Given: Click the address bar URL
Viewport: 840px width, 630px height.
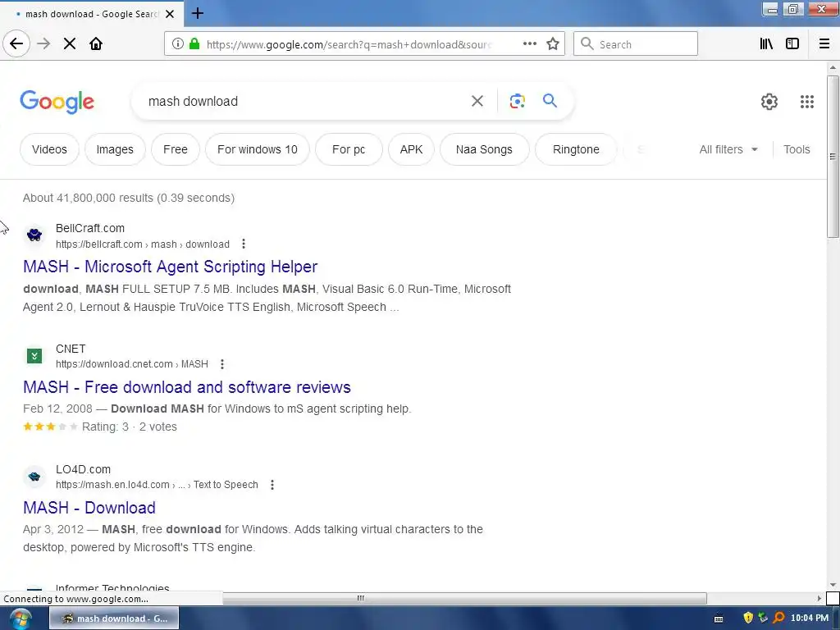Looking at the screenshot, I should (x=348, y=44).
